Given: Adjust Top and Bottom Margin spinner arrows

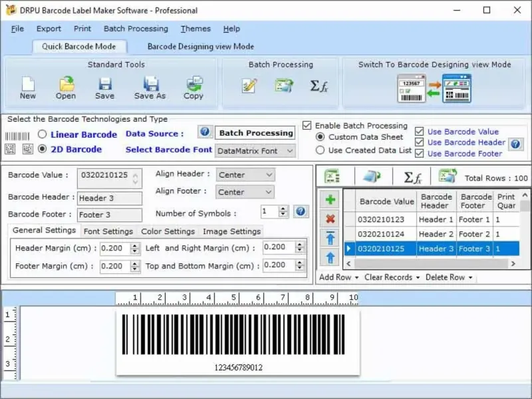Looking at the screenshot, I should coord(300,265).
